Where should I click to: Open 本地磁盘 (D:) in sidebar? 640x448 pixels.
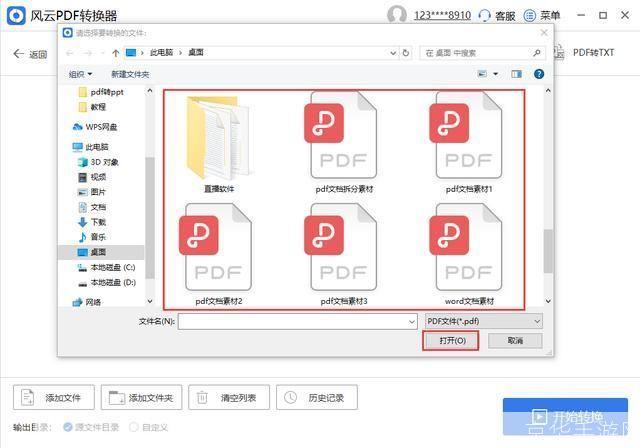pos(106,282)
